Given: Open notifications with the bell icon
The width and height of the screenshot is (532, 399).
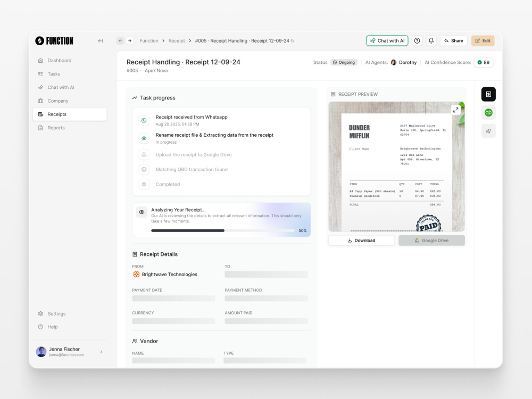Looking at the screenshot, I should (431, 41).
